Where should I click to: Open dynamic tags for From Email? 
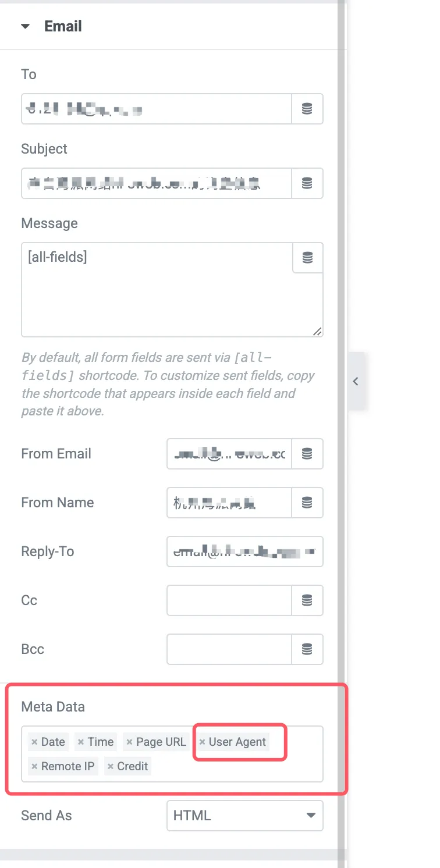pos(307,454)
